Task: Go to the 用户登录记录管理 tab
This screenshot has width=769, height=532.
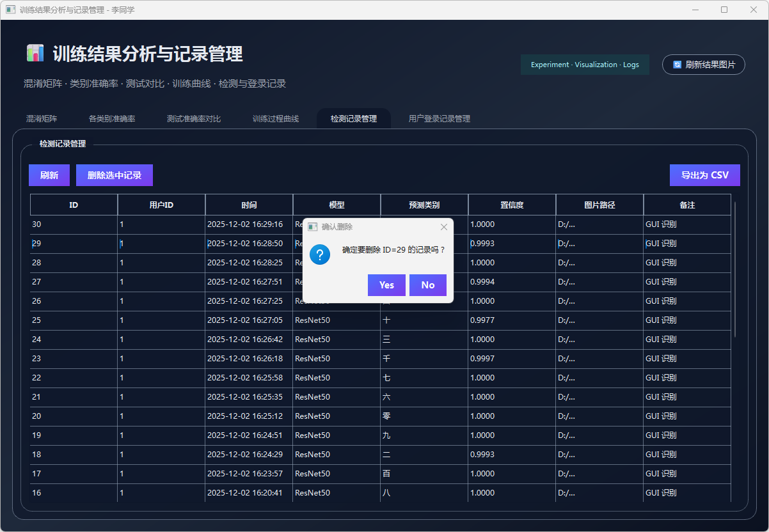Action: coord(439,119)
